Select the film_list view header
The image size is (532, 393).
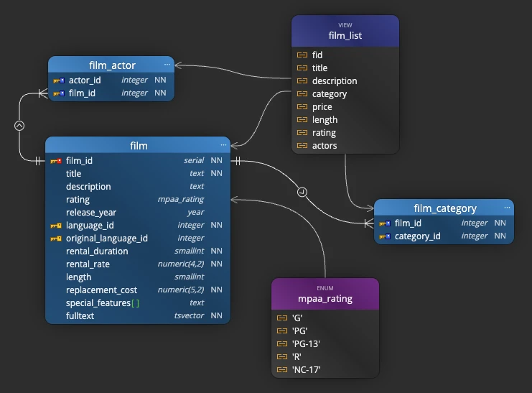click(x=345, y=31)
